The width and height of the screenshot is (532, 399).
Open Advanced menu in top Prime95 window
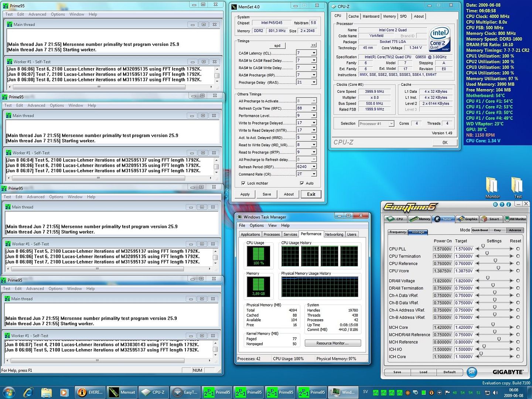(37, 14)
